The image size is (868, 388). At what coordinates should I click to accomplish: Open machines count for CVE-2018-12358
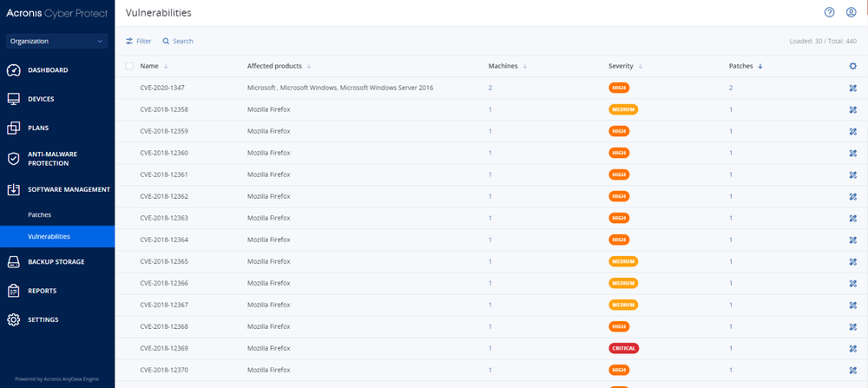(x=490, y=109)
